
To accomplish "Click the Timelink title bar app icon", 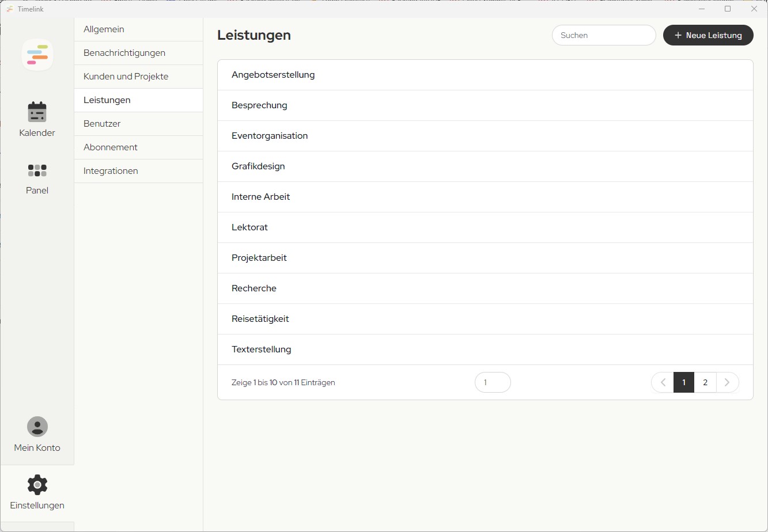I will pyautogui.click(x=10, y=9).
